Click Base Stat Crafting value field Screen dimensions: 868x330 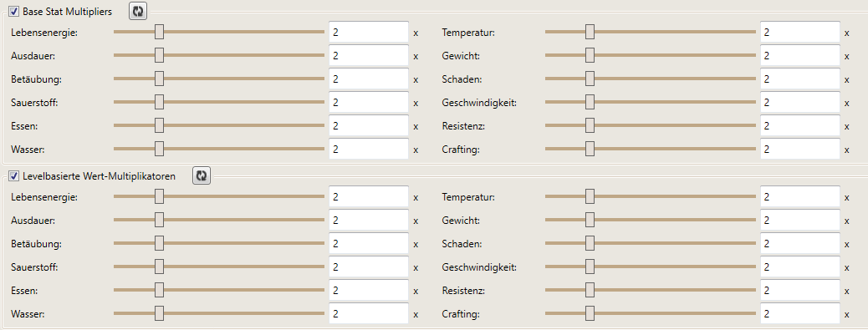point(800,150)
